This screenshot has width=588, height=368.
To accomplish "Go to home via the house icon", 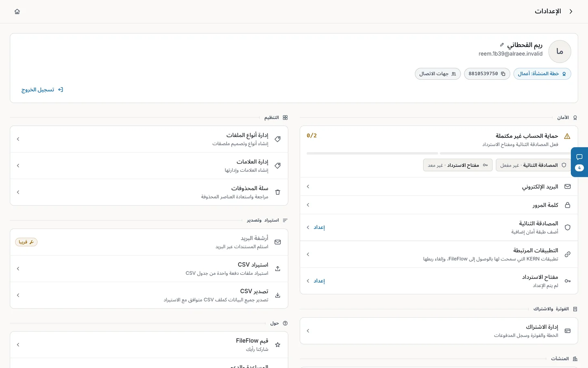I will tap(17, 11).
